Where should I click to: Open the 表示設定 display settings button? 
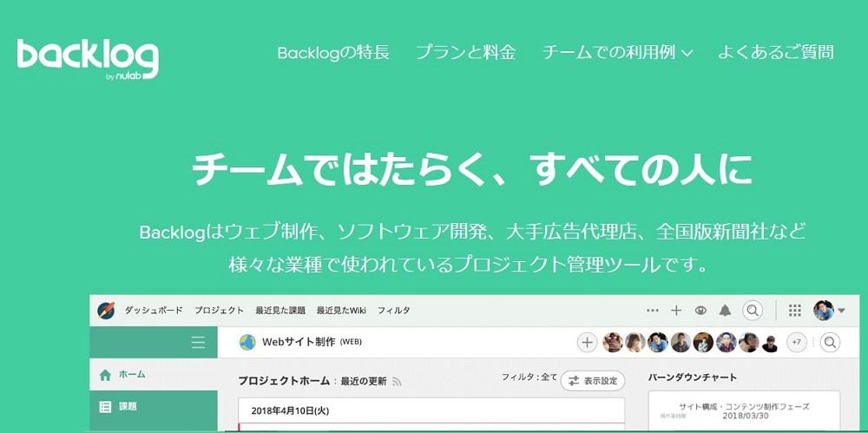pyautogui.click(x=593, y=381)
